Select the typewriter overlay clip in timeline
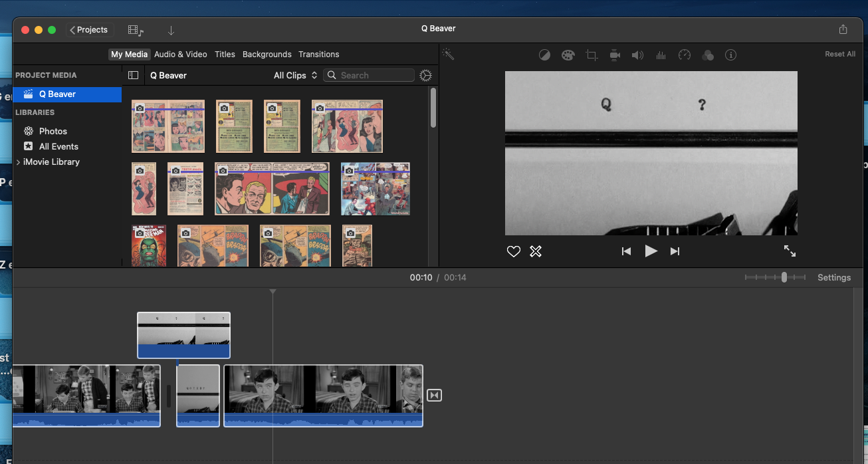Screen dimensions: 868x464 point(183,336)
